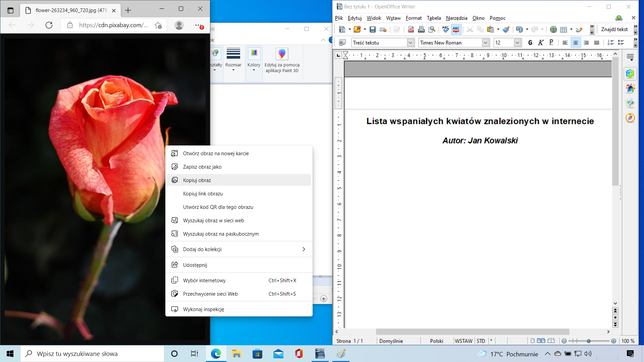Open the Times New Roman font dropdown
This screenshot has height=362, width=644.
tap(486, 43)
